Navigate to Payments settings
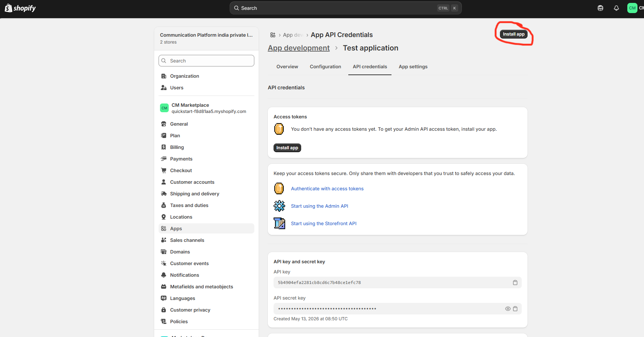Viewport: 644px width, 337px height. 206,159
